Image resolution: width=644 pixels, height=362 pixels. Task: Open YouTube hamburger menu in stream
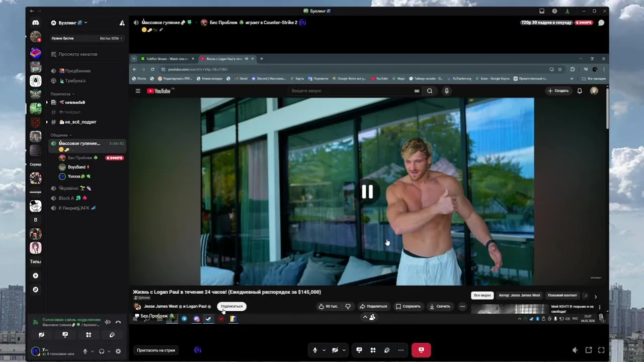[138, 91]
